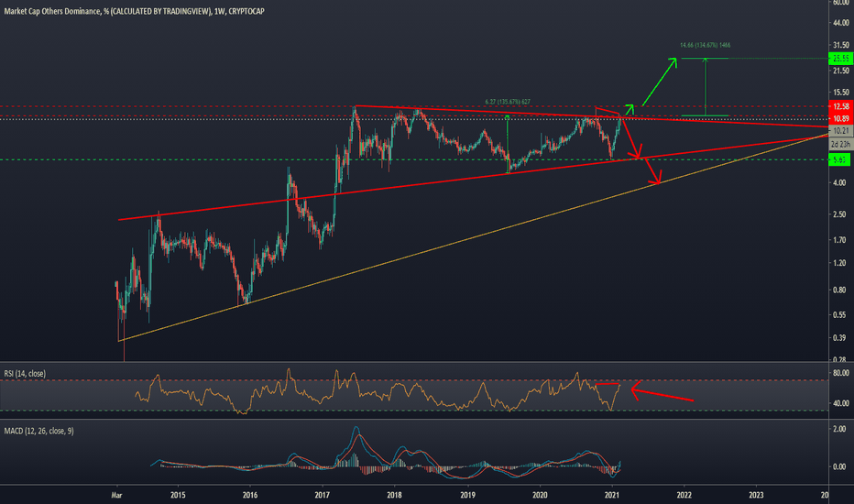Click the 2023 label on time axis
The height and width of the screenshot is (504, 854).
click(x=756, y=495)
